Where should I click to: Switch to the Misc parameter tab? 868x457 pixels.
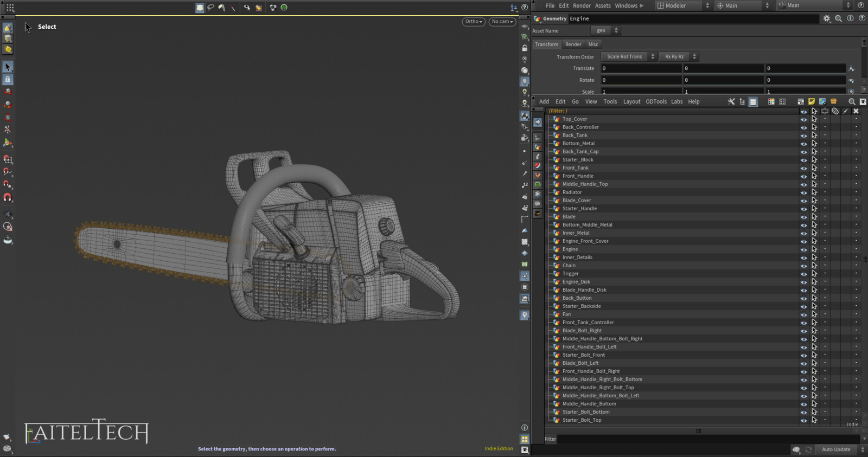593,44
